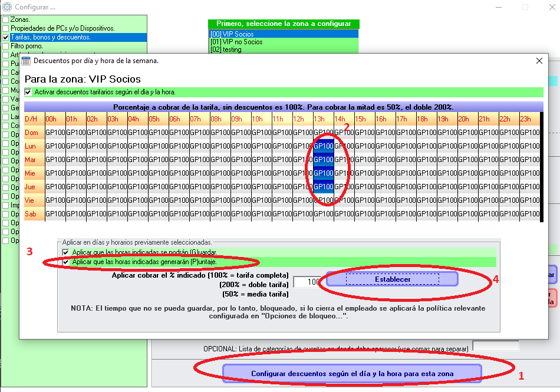
Task: Toggle the horas generarán (P)untaje checkbox
Action: [65, 262]
